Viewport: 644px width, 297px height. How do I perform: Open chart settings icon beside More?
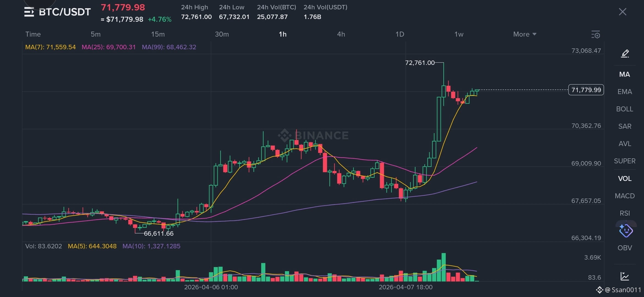(596, 34)
